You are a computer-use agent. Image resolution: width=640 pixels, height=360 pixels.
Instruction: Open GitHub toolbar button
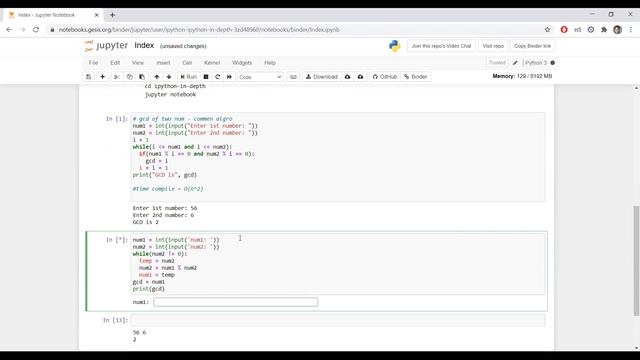384,77
